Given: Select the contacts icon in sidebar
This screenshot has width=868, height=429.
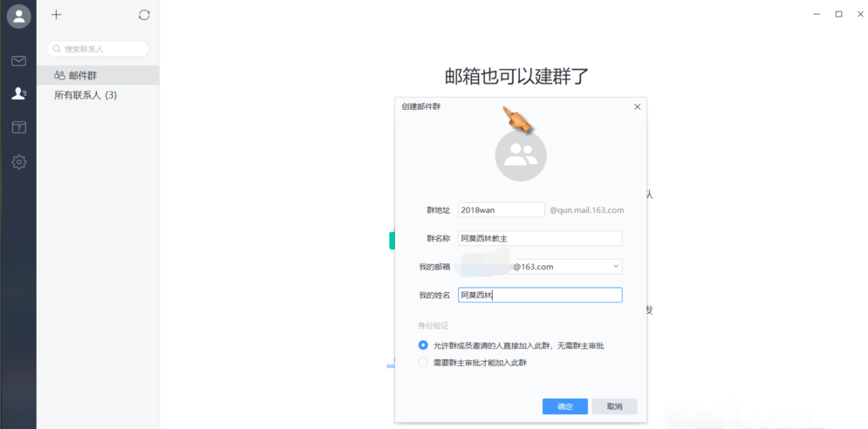Looking at the screenshot, I should pyautogui.click(x=19, y=93).
